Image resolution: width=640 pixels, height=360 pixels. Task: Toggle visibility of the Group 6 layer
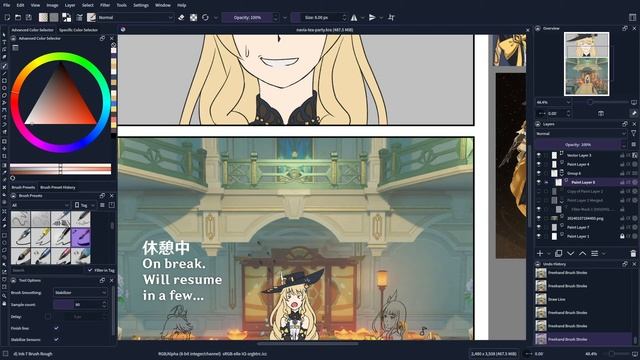click(x=539, y=173)
